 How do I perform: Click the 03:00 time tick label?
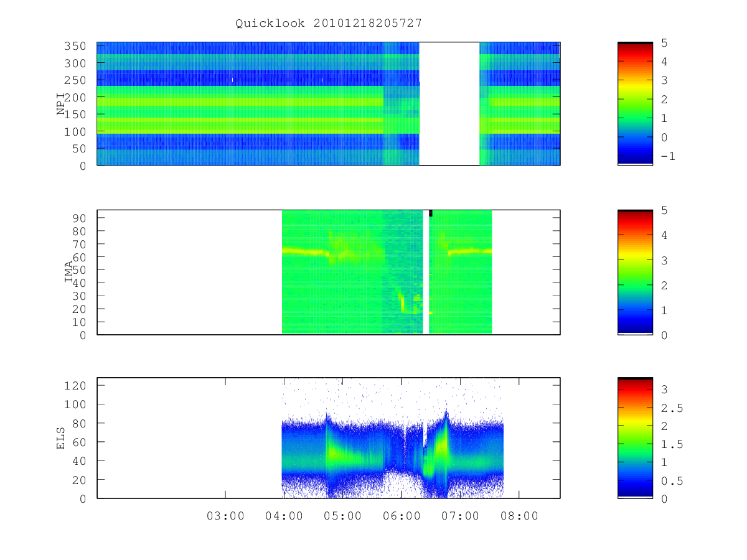[225, 516]
